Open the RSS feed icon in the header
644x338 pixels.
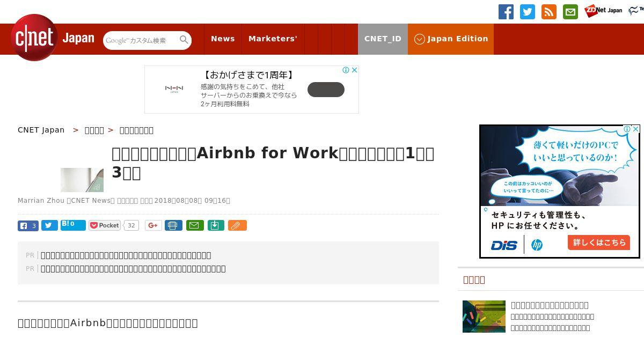click(x=549, y=12)
